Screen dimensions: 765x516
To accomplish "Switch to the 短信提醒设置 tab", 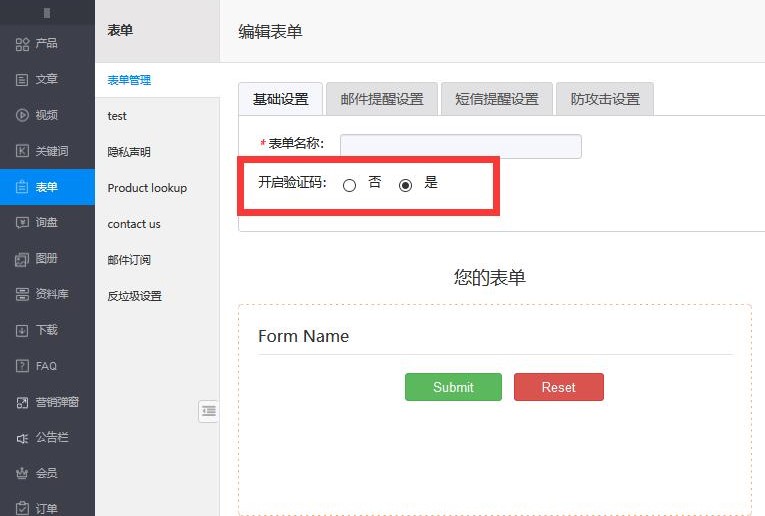I will [496, 99].
